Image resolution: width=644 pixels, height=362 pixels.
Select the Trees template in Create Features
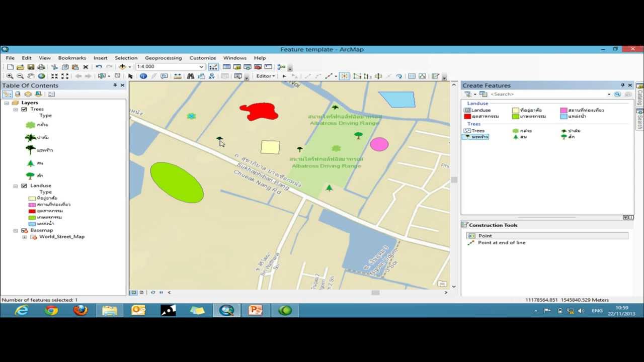(474, 131)
